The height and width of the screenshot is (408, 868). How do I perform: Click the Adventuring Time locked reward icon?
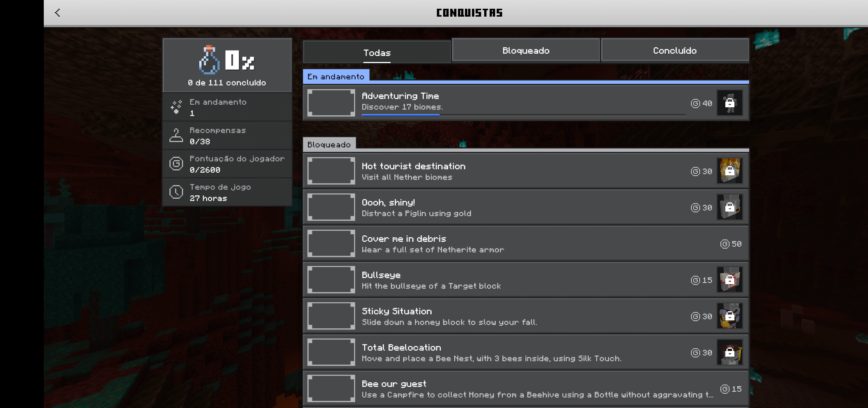coord(729,103)
